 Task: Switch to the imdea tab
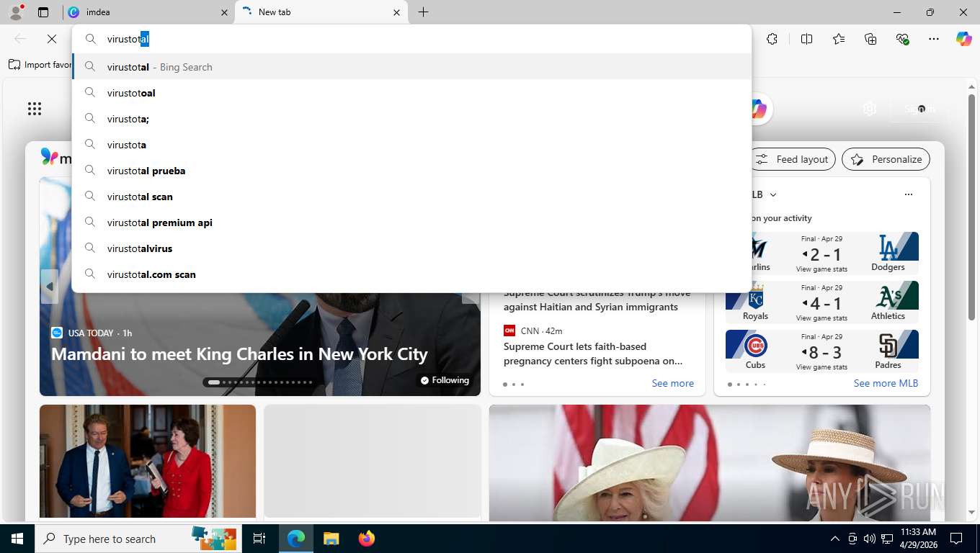(x=148, y=12)
